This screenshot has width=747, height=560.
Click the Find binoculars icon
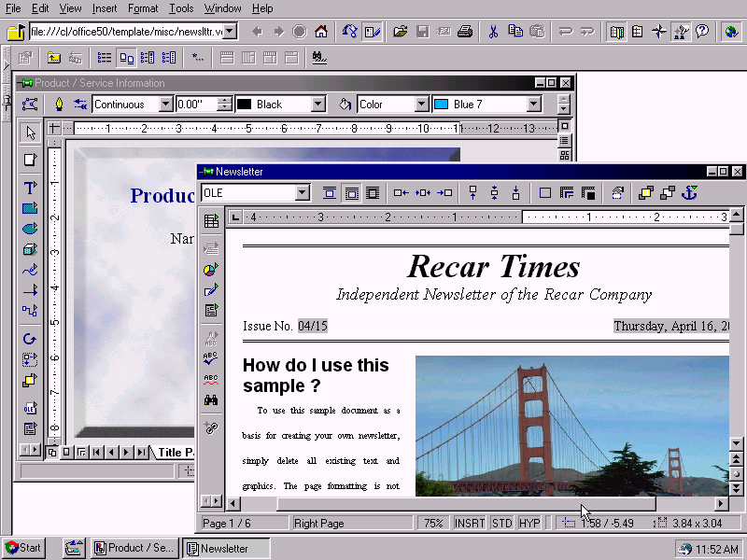point(211,400)
